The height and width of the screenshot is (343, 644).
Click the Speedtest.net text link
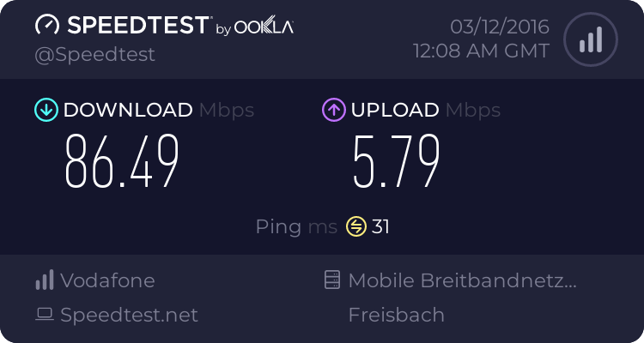(129, 315)
